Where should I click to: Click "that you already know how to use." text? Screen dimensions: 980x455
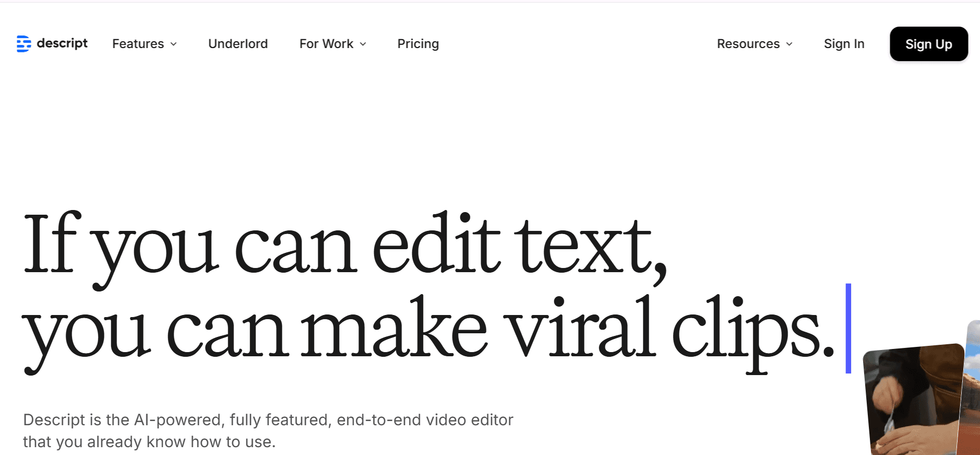149,442
